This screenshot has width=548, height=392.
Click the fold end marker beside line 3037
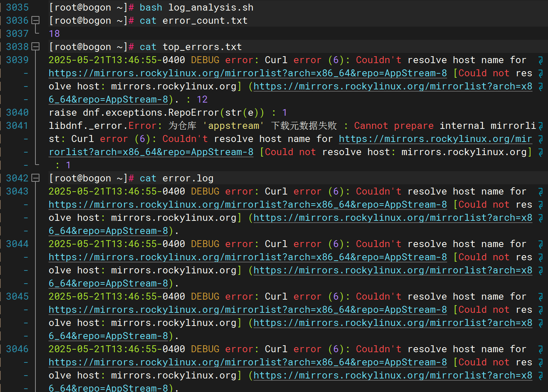point(36,33)
